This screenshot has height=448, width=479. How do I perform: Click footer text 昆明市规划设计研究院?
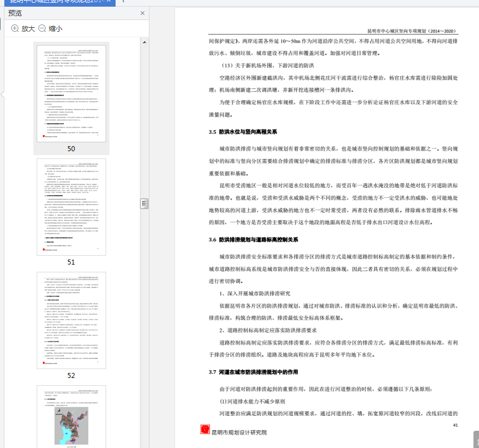click(239, 432)
